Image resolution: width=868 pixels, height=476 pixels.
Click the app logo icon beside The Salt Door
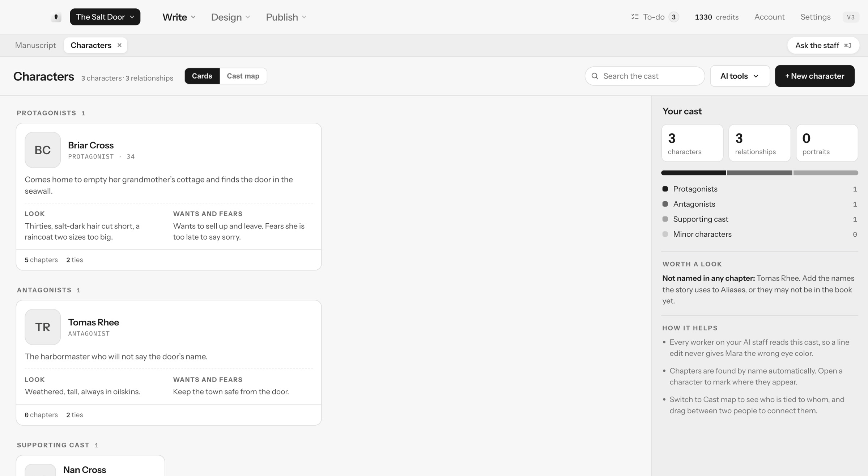coord(56,17)
